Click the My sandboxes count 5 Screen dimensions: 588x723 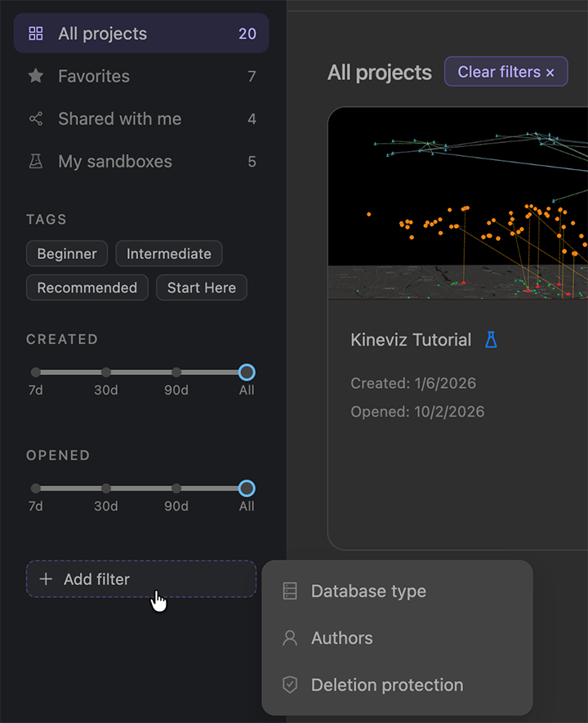point(252,162)
